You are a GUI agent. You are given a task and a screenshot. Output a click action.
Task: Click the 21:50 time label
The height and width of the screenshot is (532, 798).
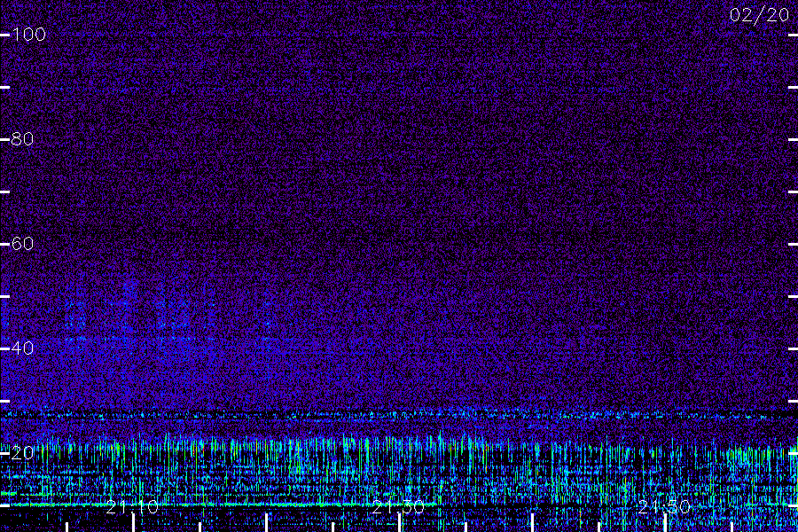663,507
